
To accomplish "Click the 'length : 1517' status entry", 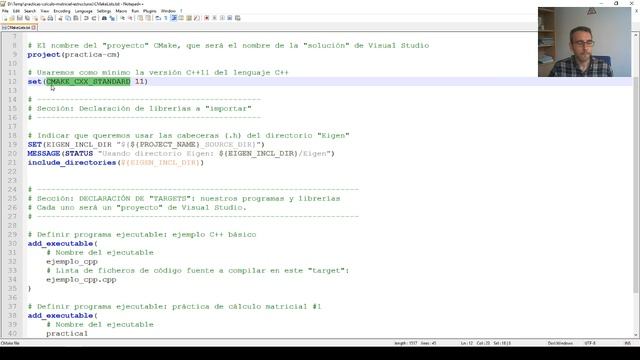I will (406, 343).
